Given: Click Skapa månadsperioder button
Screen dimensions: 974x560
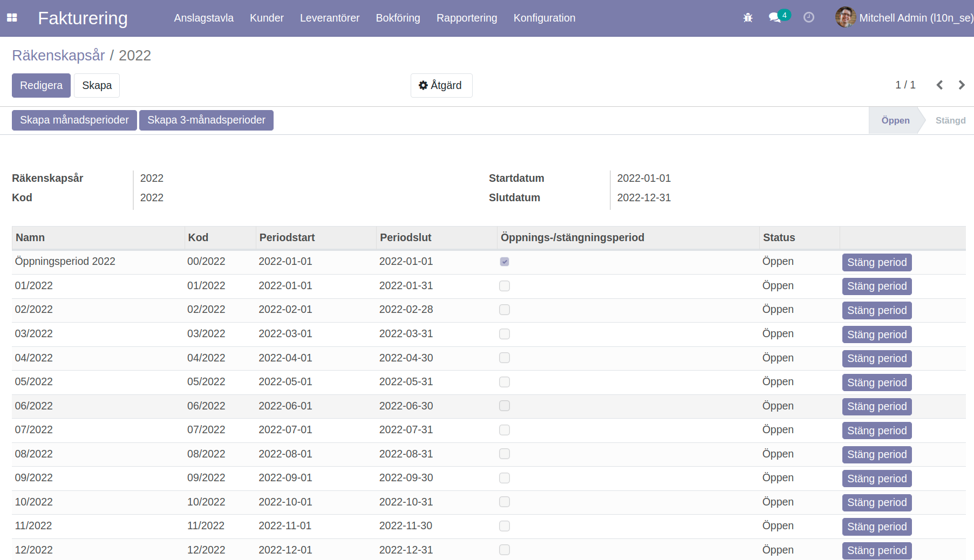Looking at the screenshot, I should (74, 120).
